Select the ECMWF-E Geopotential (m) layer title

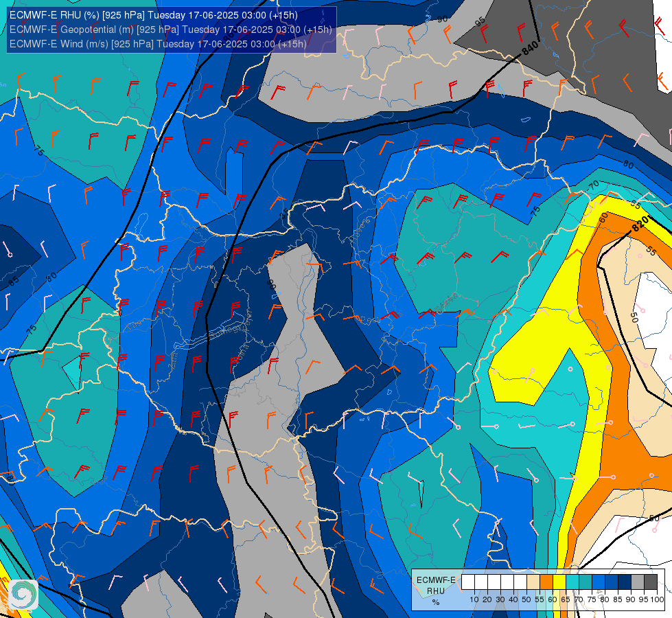click(x=170, y=30)
